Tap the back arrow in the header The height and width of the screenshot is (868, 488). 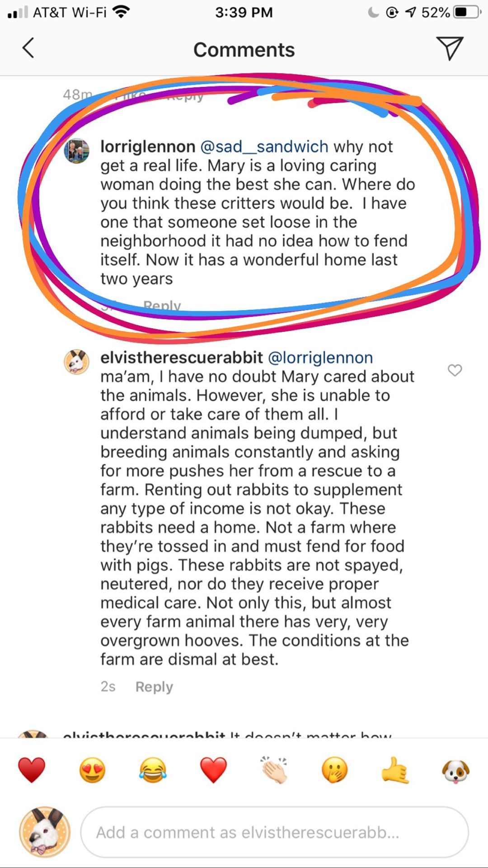(x=28, y=48)
